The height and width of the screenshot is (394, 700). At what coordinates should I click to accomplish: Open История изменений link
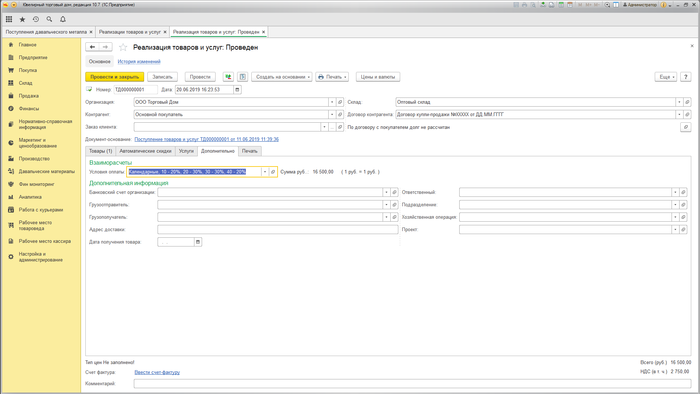point(139,62)
